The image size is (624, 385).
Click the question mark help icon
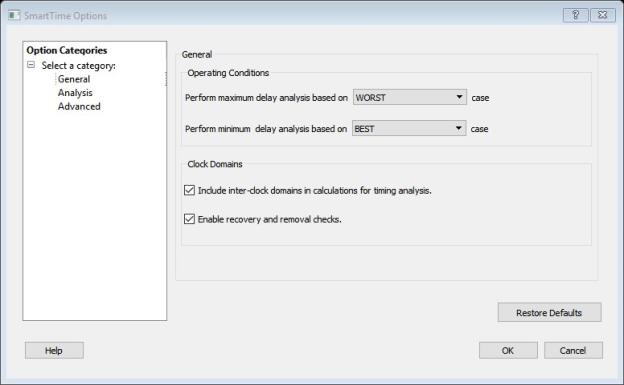click(x=575, y=15)
